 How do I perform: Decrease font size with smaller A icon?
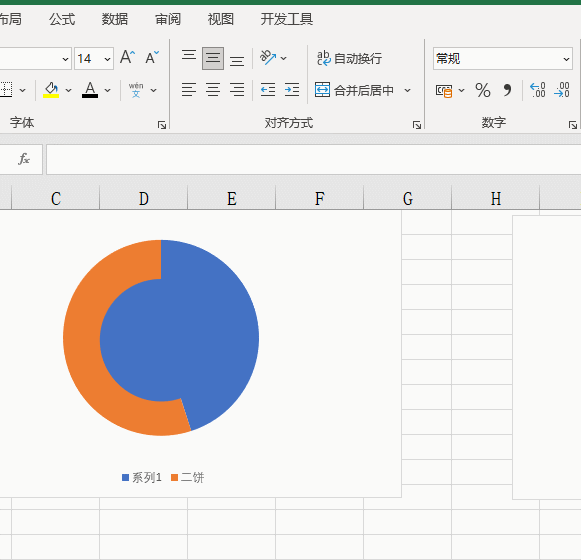152,58
